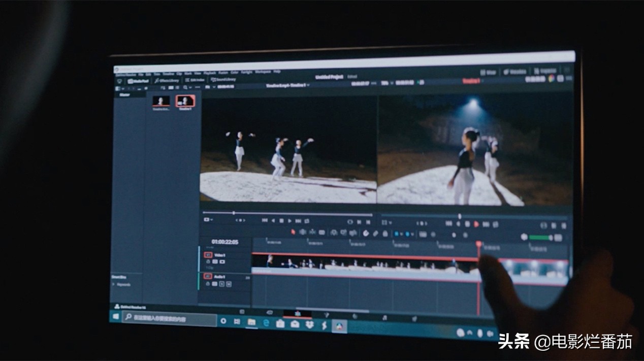Jump to first frame in source viewer

coord(265,220)
